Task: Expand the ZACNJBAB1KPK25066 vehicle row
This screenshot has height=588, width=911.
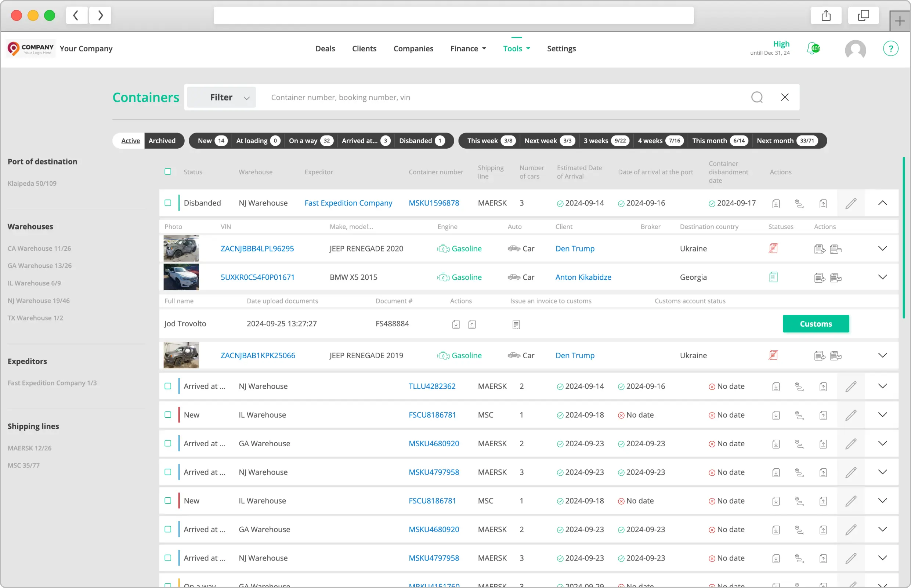Action: pos(882,355)
